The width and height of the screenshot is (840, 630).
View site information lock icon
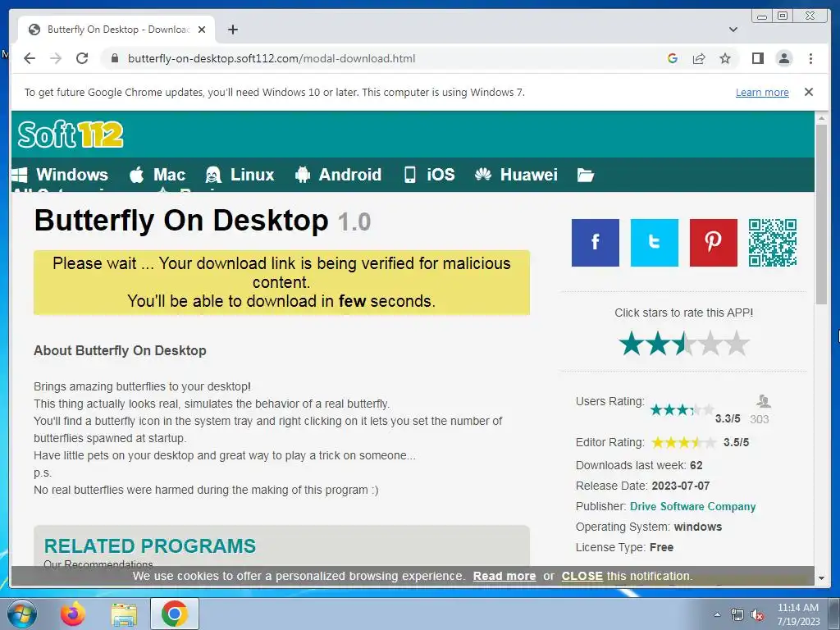coord(114,58)
